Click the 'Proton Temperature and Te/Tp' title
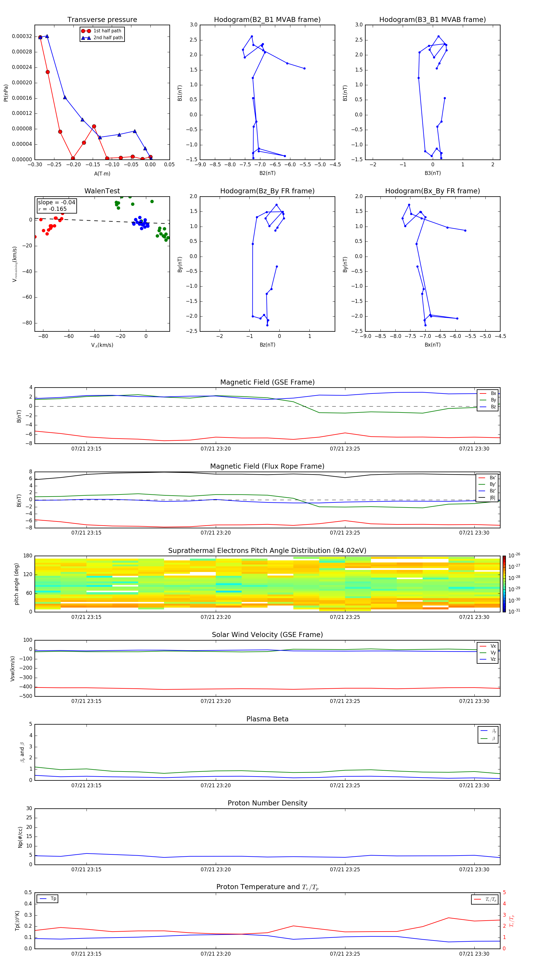 point(267,887)
